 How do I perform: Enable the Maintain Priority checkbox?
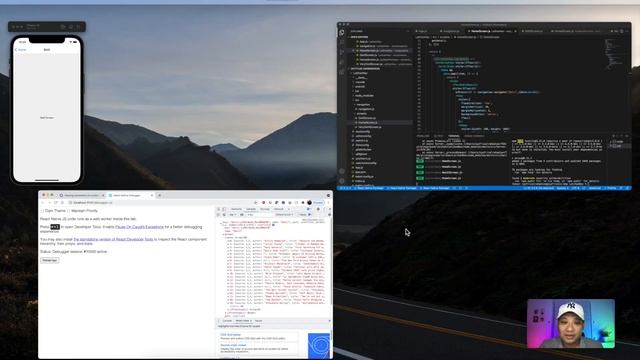pyautogui.click(x=69, y=211)
